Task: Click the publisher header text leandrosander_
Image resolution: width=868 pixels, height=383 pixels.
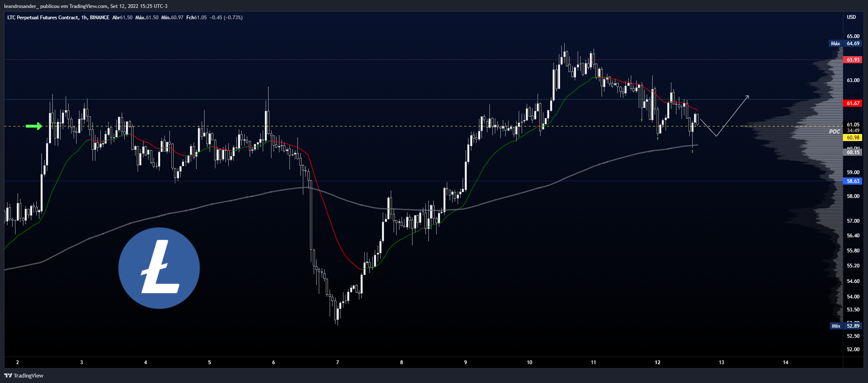Action: tap(21, 6)
